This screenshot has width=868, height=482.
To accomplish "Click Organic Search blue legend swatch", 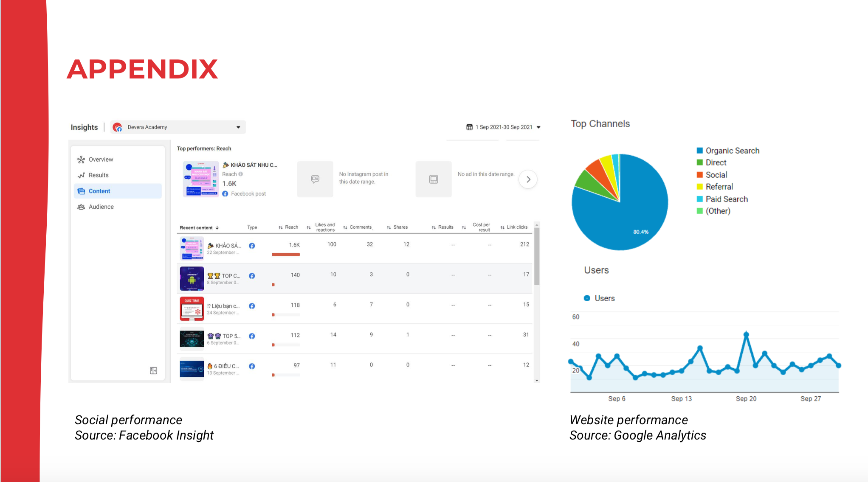I will coord(699,151).
